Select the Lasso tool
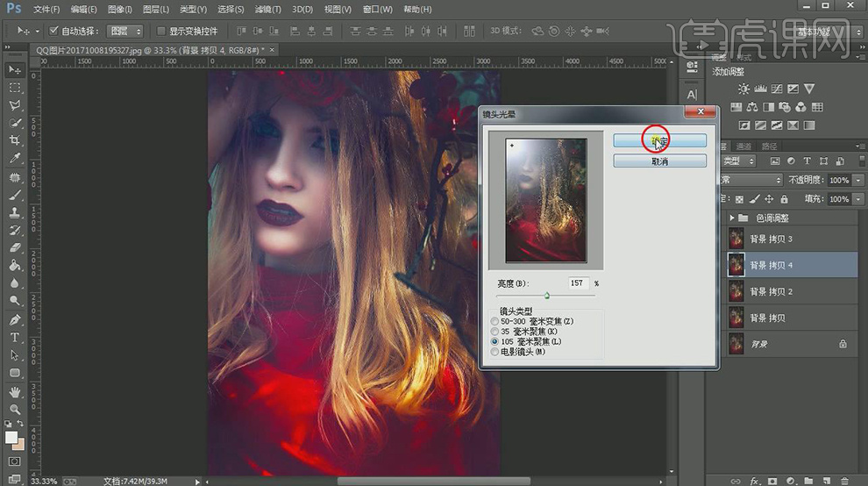This screenshot has width=868, height=486. 15,105
